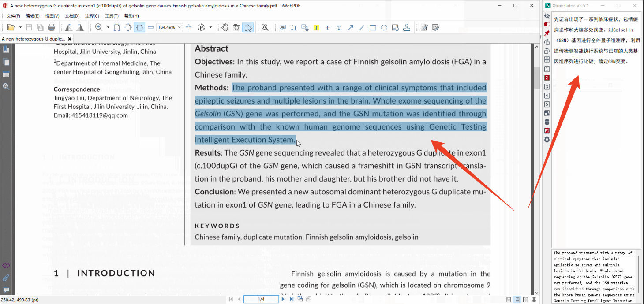The width and height of the screenshot is (644, 304).
Task: Select the arrow drawing tool
Action: pos(350,27)
